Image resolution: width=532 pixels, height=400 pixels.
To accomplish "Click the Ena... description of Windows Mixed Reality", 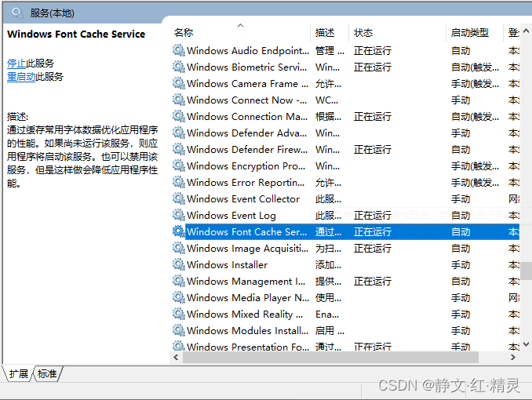I will (327, 315).
